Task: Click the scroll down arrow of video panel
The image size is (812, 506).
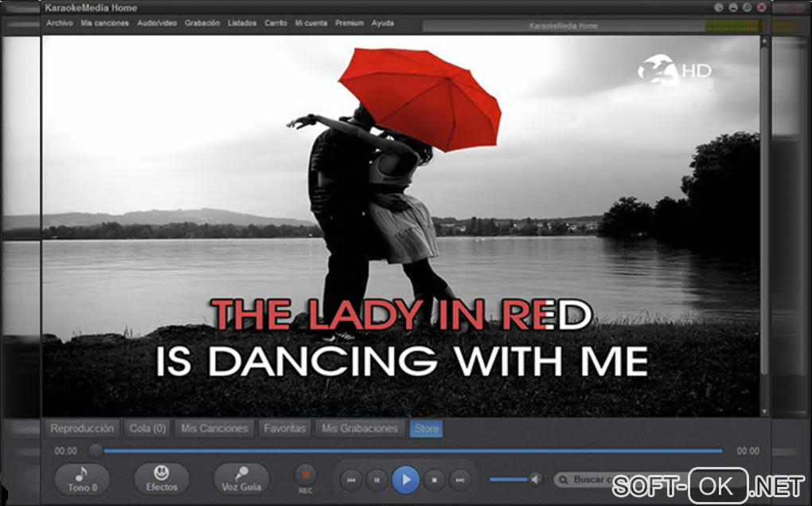Action: click(x=764, y=412)
